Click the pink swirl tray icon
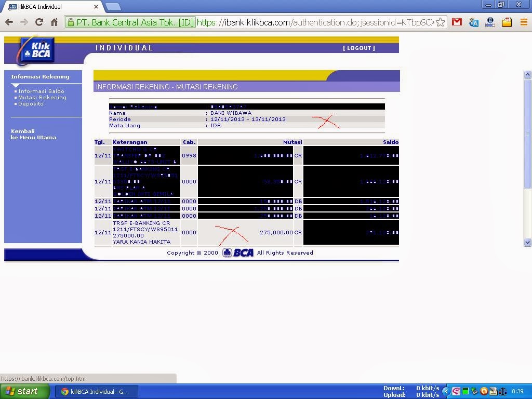 pos(456,392)
